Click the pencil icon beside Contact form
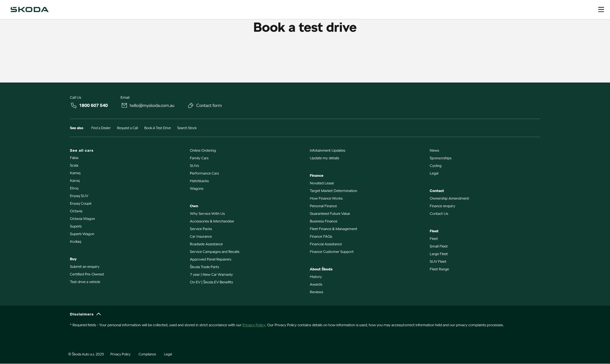Viewport: 610px width, 364px height. click(x=191, y=106)
